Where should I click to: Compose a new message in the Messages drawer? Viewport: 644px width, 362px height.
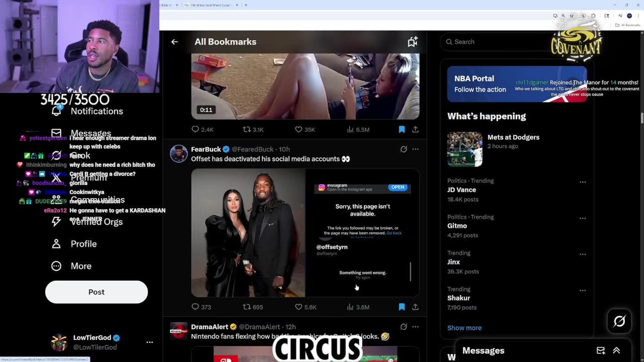coord(601,350)
